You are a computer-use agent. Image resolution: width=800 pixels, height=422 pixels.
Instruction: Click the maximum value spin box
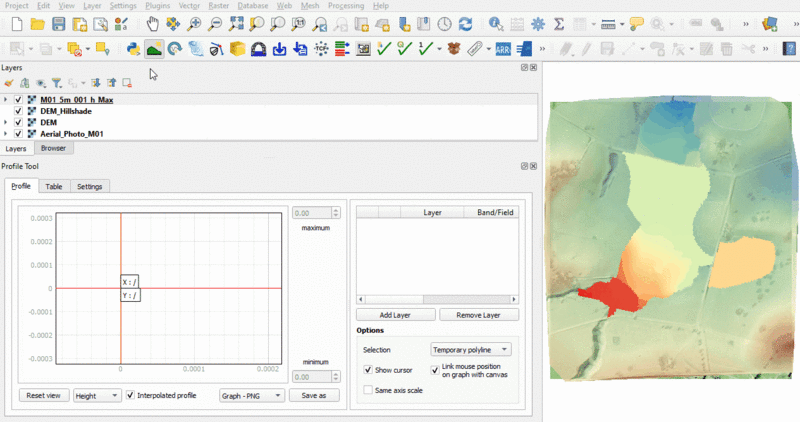click(311, 213)
